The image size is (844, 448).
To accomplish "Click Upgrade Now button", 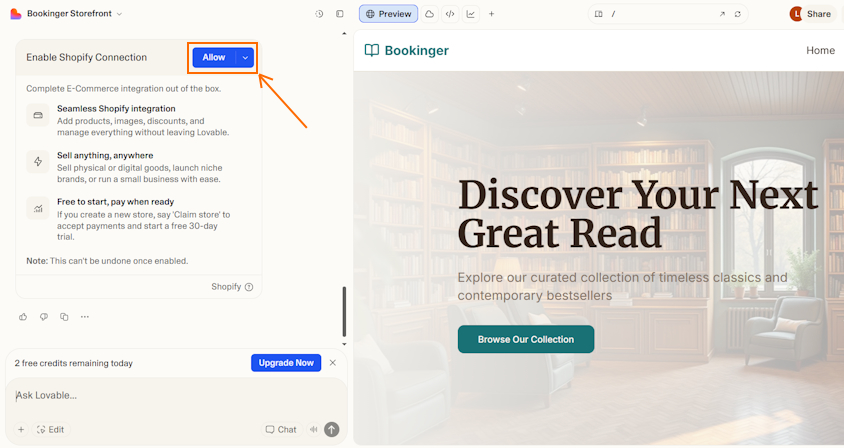I will point(286,363).
